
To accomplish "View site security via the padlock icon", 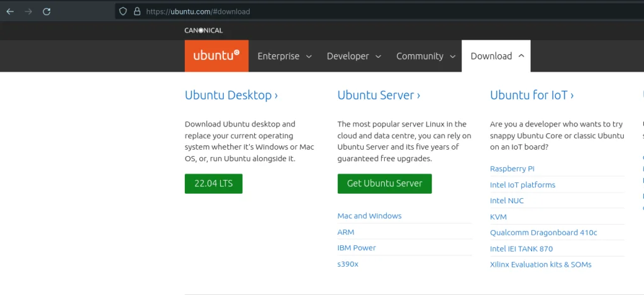I will click(137, 11).
